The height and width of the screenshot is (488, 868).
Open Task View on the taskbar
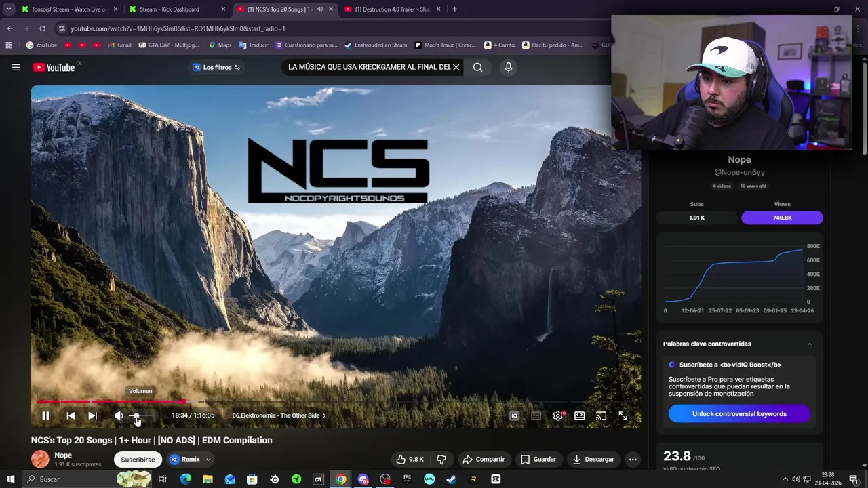point(163,479)
